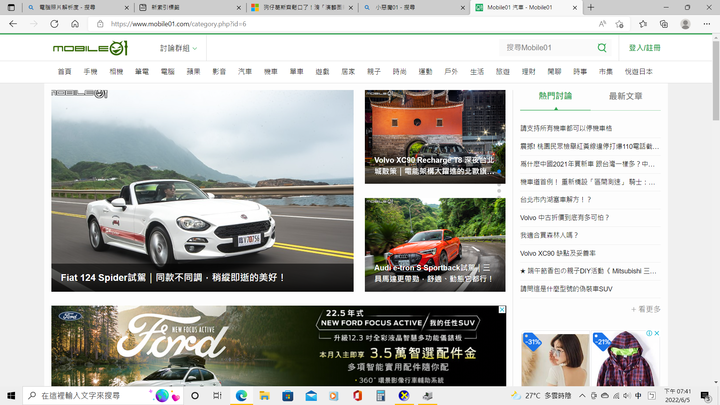Click the hooded jacket ad thumbnail

pyautogui.click(x=625, y=359)
